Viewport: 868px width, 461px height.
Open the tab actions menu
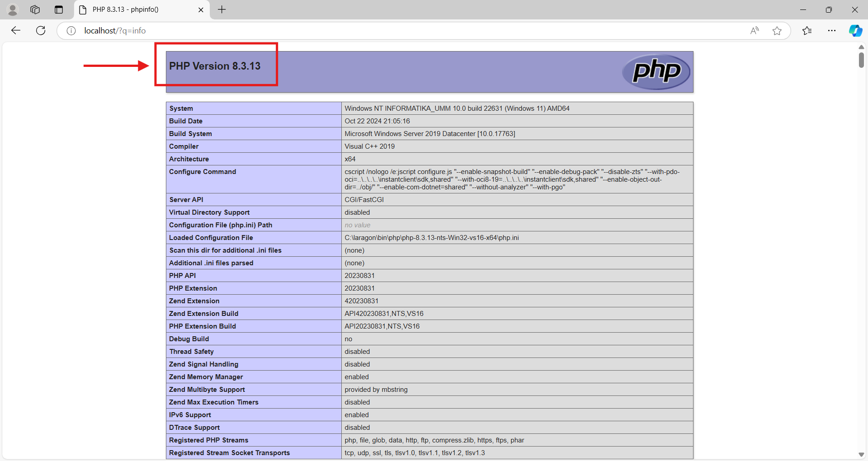tap(59, 9)
